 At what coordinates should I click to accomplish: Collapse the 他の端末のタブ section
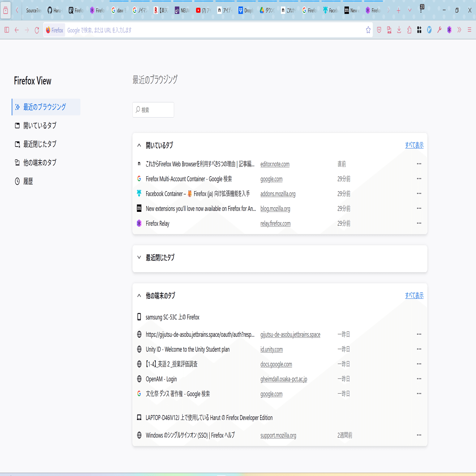139,295
